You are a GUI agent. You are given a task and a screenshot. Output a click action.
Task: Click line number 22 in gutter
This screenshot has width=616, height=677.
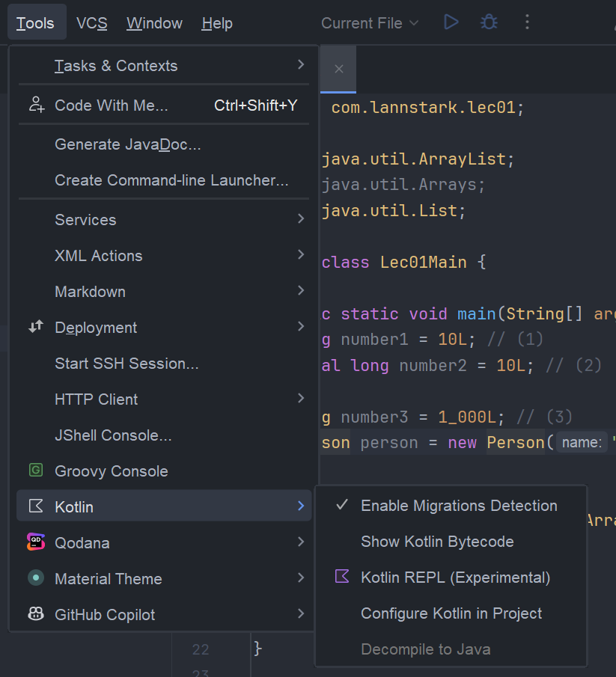(x=201, y=649)
